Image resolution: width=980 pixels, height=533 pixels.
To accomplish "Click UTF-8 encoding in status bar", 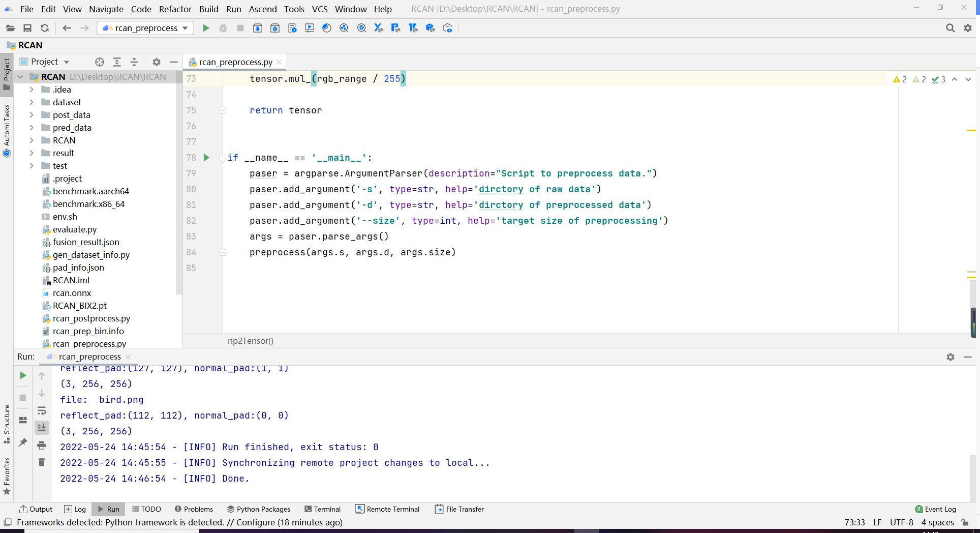I will [902, 522].
